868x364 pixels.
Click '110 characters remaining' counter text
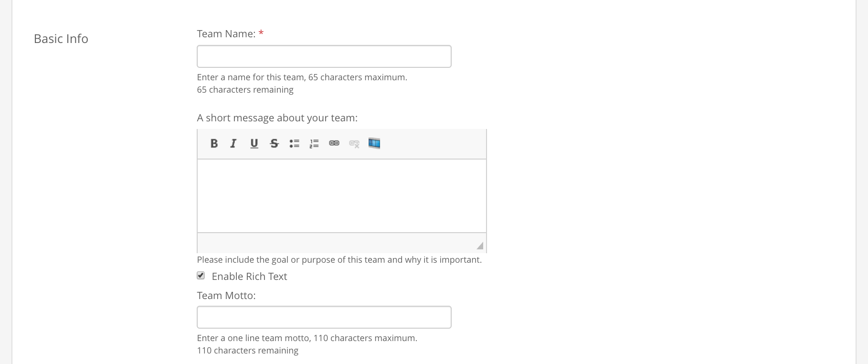point(248,351)
